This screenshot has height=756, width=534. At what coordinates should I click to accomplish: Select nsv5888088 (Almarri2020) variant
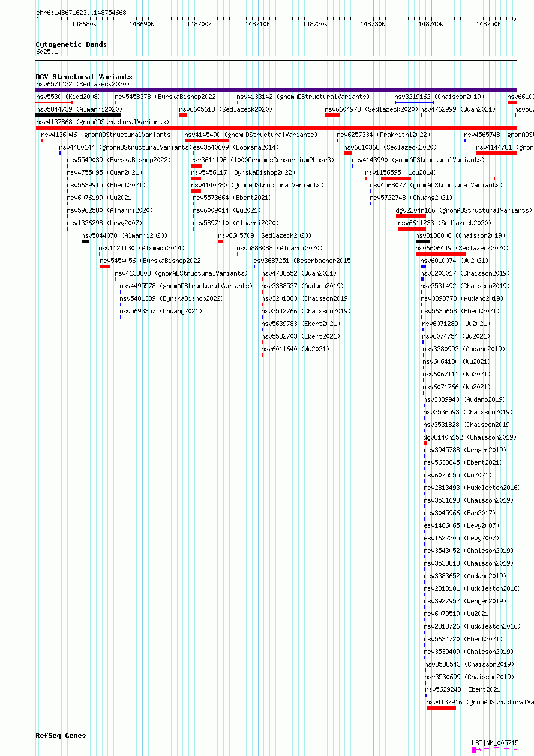280,248
